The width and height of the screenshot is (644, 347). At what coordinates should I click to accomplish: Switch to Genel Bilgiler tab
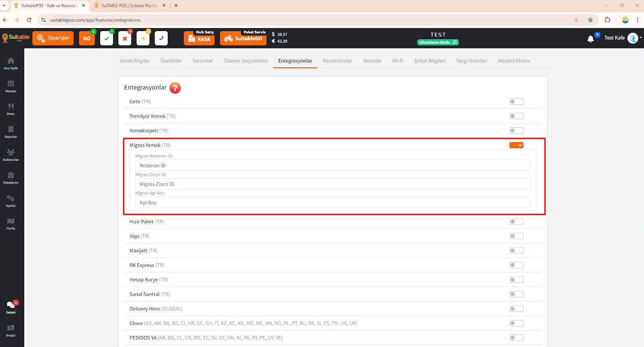click(135, 61)
